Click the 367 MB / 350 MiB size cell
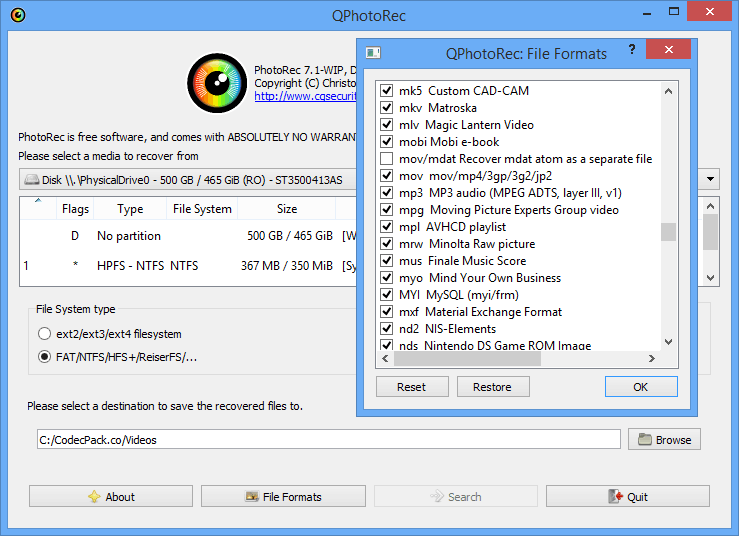The image size is (739, 536). [x=287, y=266]
